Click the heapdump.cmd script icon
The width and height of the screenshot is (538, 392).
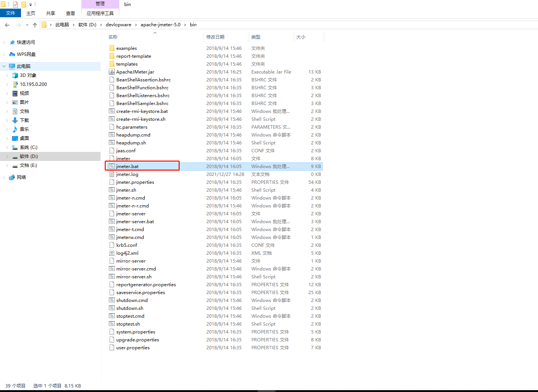tap(112, 135)
